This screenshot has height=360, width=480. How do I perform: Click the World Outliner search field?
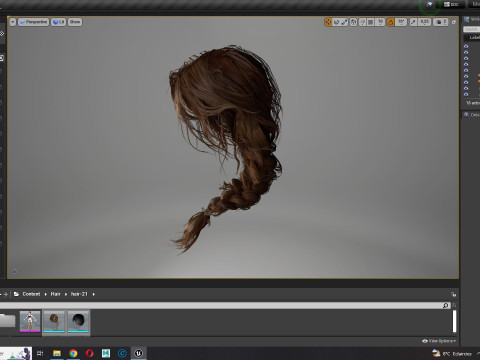click(472, 29)
